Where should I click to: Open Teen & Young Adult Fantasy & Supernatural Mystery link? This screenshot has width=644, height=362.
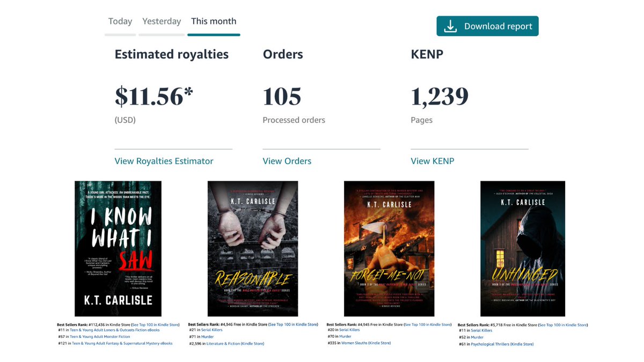(x=122, y=343)
